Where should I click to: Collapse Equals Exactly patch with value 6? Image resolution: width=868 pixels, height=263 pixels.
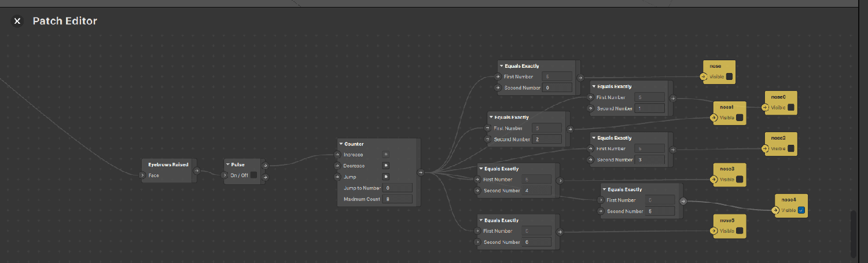[481, 220]
